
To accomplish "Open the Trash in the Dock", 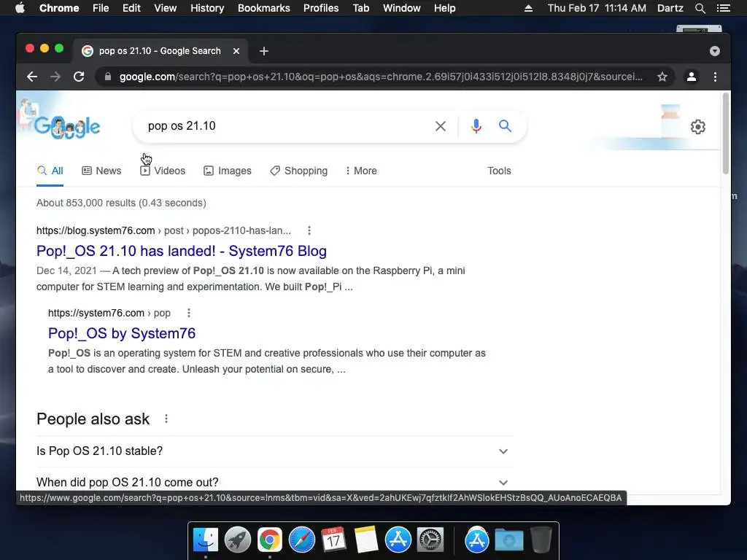I will coord(541,540).
